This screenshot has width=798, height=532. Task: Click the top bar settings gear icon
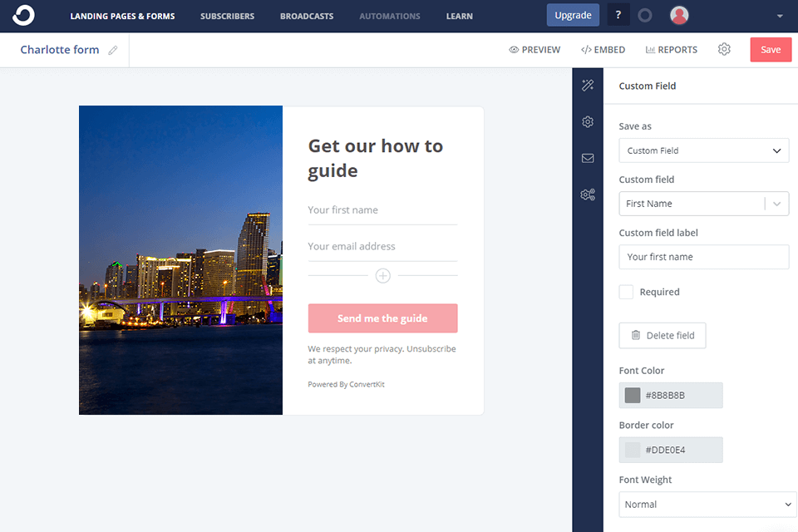724,49
